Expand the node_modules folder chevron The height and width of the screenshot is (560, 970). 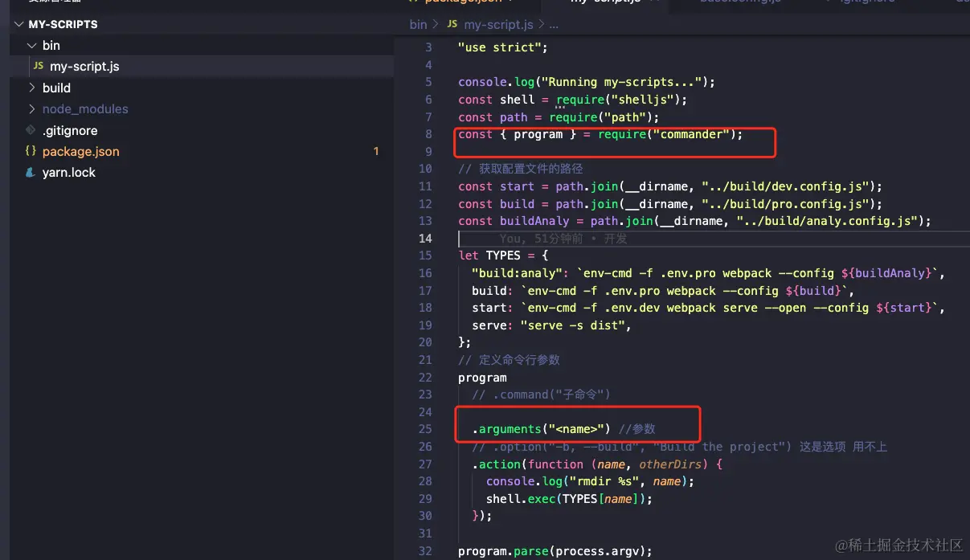[31, 108]
